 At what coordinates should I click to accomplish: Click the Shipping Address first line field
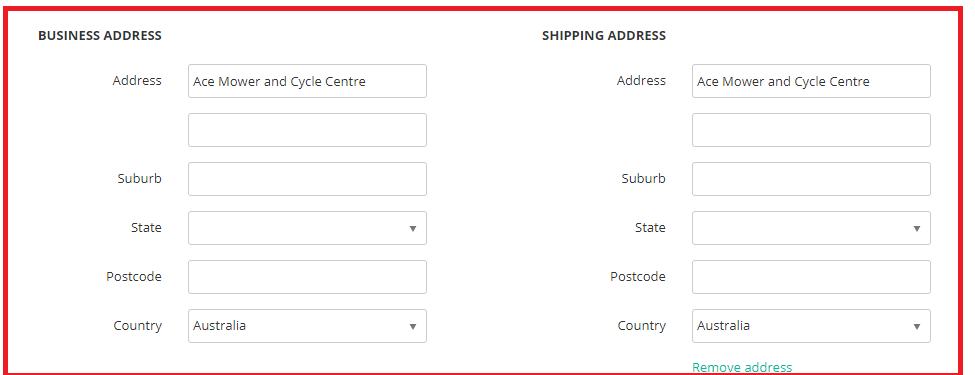click(x=811, y=81)
